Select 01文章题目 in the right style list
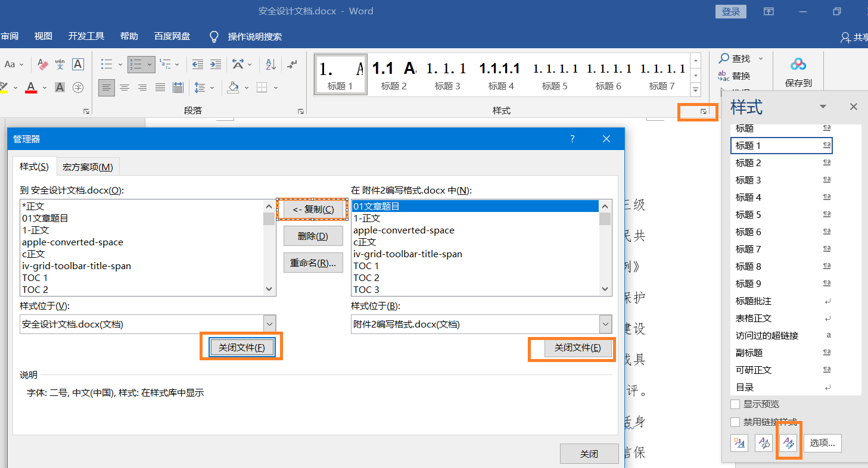The width and height of the screenshot is (868, 468). (x=475, y=206)
